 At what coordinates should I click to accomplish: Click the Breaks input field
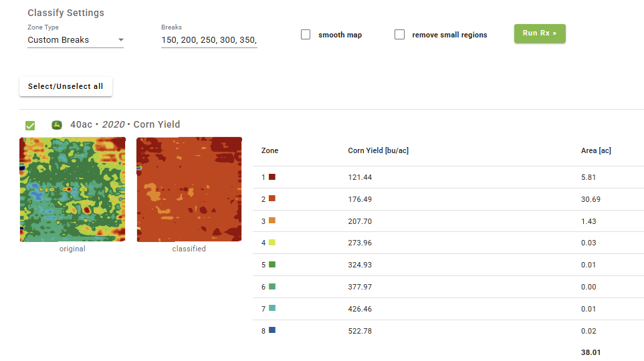click(x=209, y=40)
